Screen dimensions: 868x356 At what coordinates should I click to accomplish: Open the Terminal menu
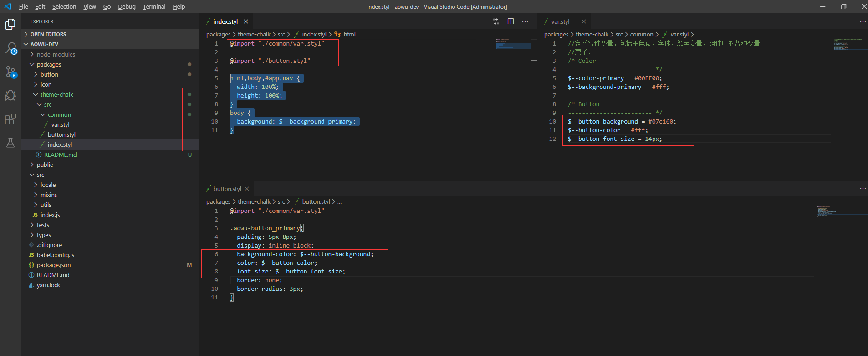click(154, 6)
